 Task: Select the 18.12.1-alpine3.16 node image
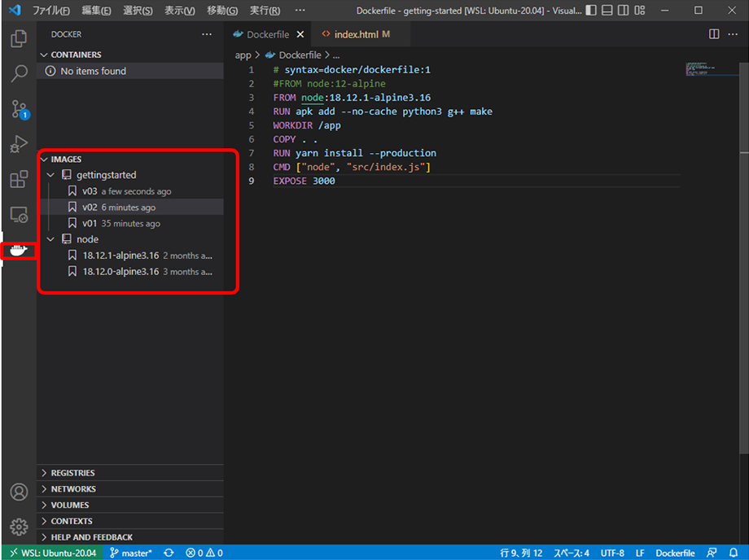130,256
